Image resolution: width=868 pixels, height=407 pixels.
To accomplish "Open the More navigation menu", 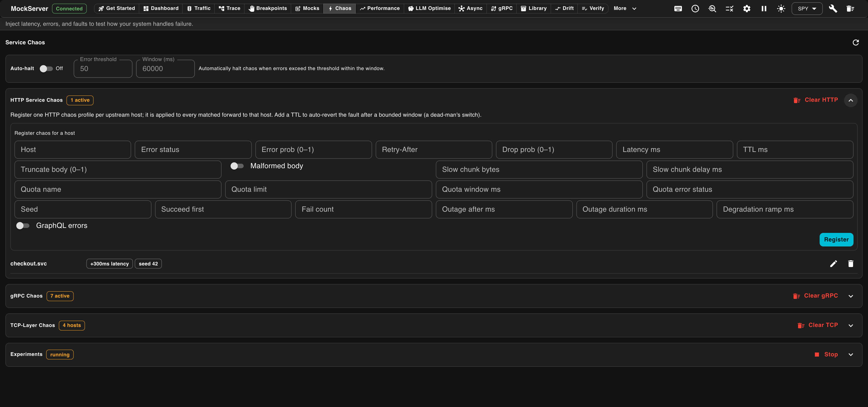I will pos(625,8).
